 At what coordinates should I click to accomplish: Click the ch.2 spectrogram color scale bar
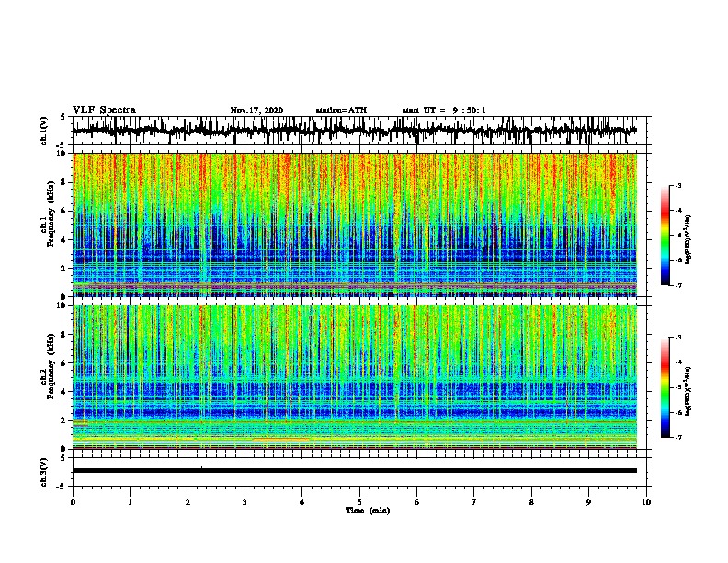click(665, 387)
